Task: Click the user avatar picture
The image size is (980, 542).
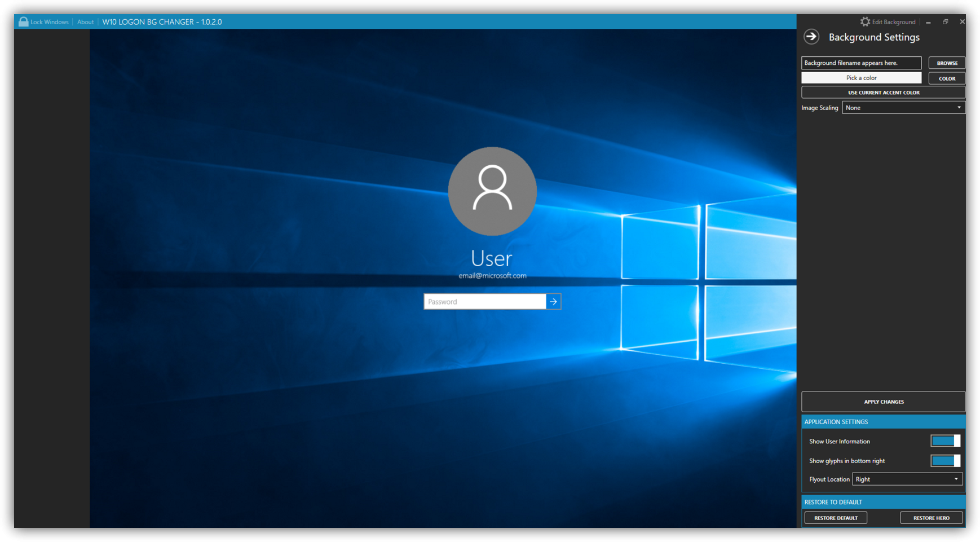Action: pos(492,191)
